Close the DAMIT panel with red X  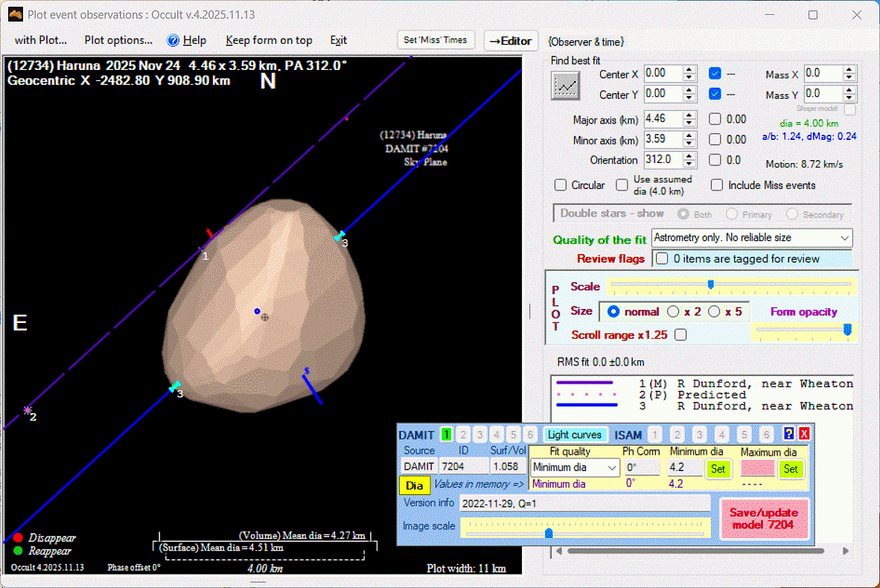pos(804,434)
